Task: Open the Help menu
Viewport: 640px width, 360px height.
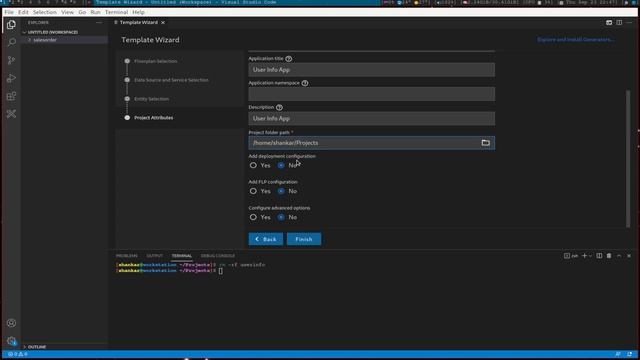Action: pyautogui.click(x=138, y=12)
